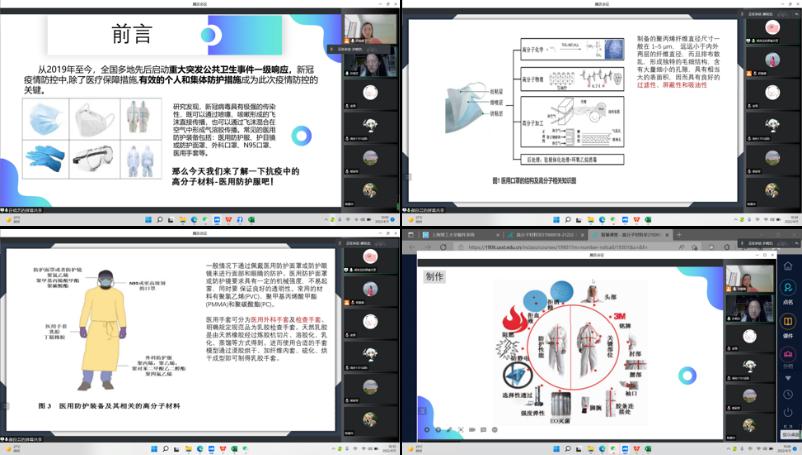Viewport: 802px width, 455px height.
Task: Select the landscape avatar participant in the 前言 window
Action: click(370, 157)
